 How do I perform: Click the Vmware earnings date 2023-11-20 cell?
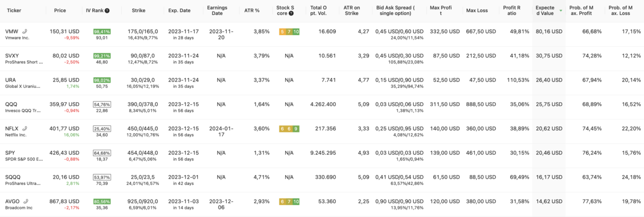(x=221, y=34)
